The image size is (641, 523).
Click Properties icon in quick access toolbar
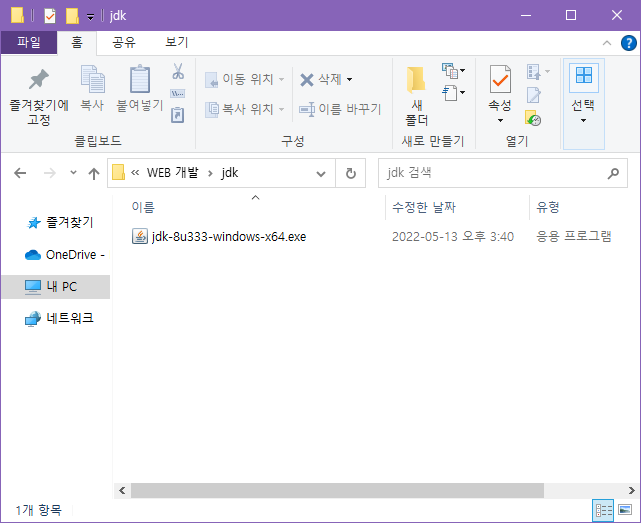50,16
